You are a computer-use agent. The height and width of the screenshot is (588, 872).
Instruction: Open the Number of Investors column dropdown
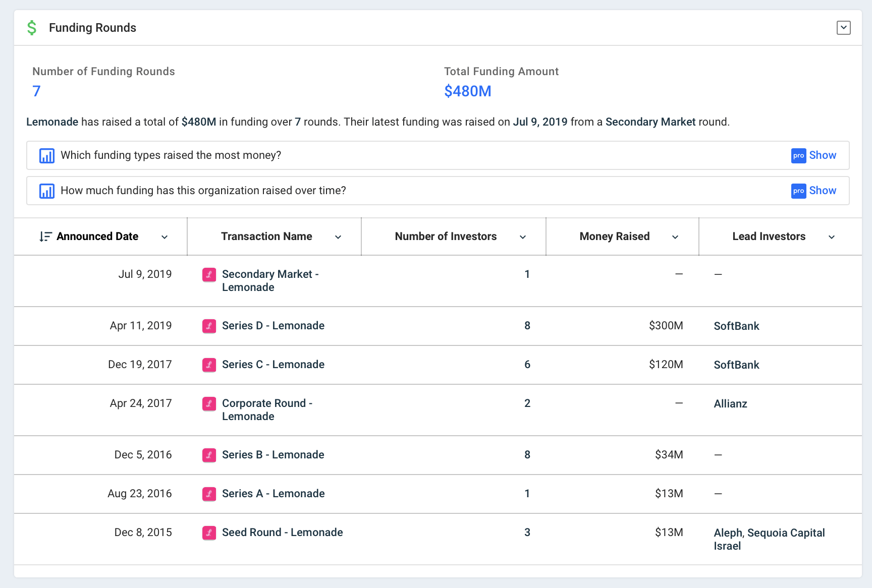coord(523,237)
